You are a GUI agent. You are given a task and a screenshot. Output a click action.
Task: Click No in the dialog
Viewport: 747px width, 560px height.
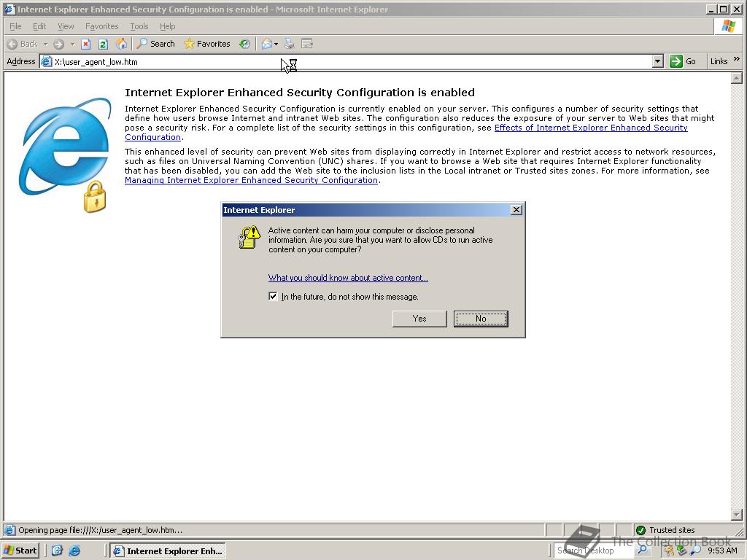coord(481,319)
